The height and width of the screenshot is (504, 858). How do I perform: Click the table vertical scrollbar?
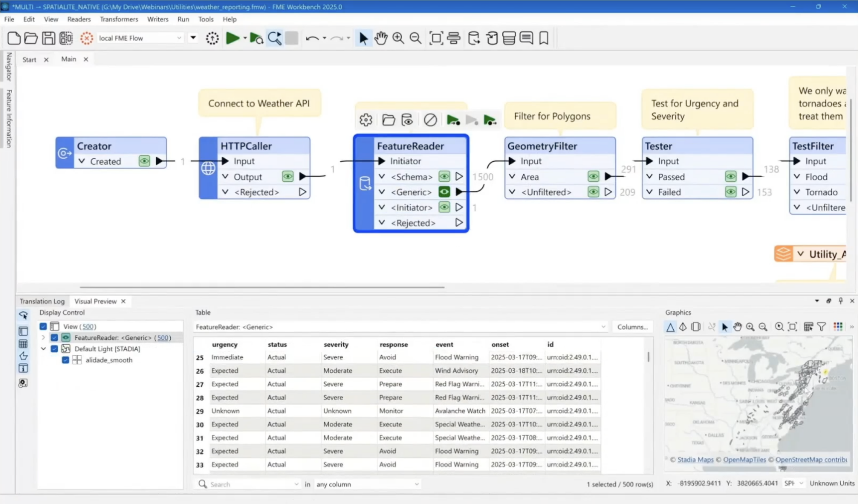649,357
